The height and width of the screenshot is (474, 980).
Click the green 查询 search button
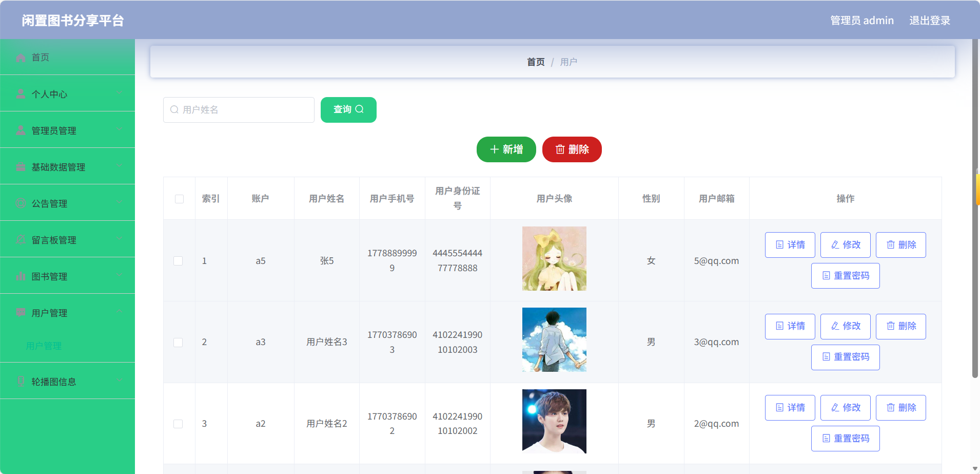[x=348, y=110]
